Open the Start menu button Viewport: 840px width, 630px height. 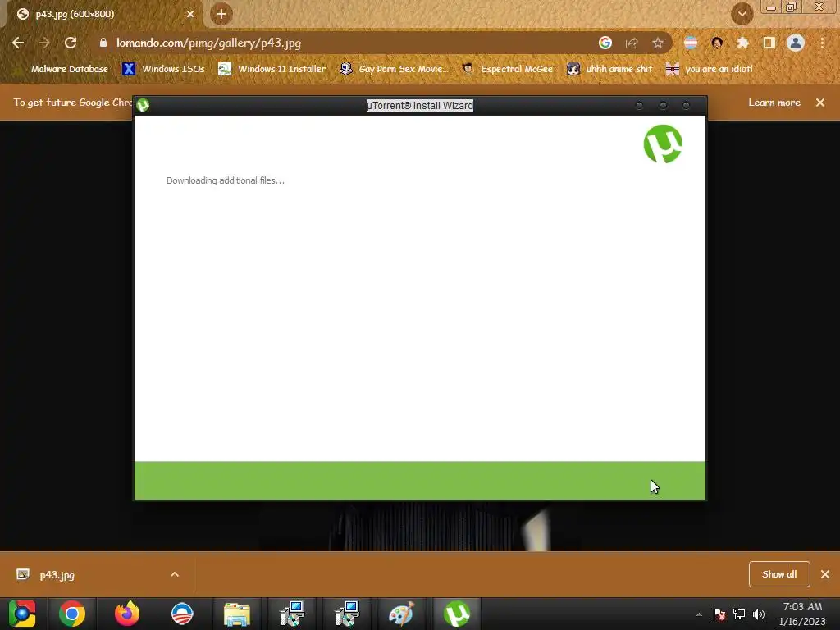click(22, 614)
